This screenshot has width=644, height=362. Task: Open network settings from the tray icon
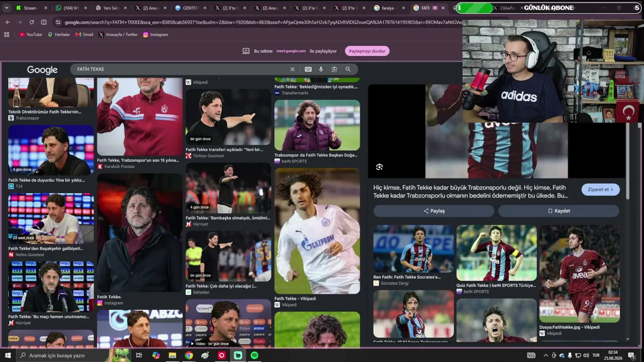tap(578, 355)
